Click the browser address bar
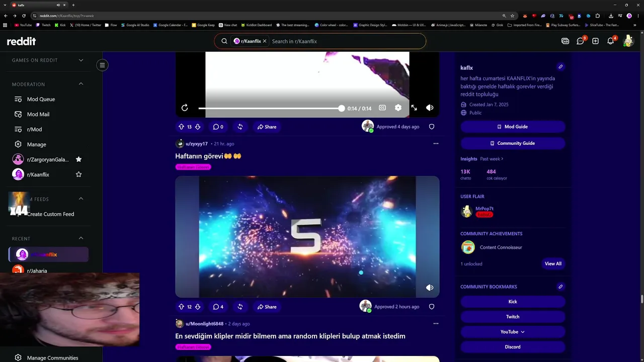 269,16
